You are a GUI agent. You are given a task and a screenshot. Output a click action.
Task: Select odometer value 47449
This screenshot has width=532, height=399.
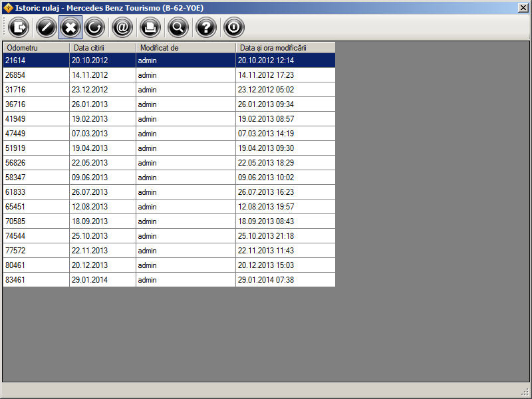pyautogui.click(x=15, y=134)
